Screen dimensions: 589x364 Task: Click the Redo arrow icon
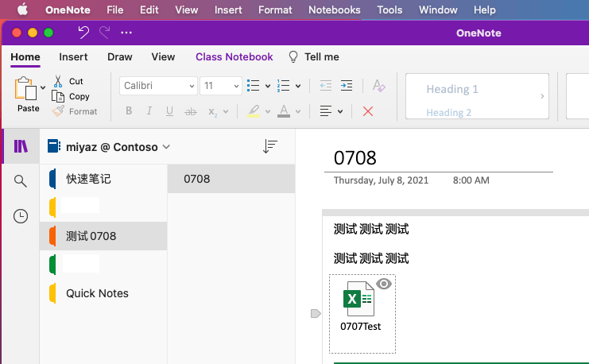tap(104, 33)
